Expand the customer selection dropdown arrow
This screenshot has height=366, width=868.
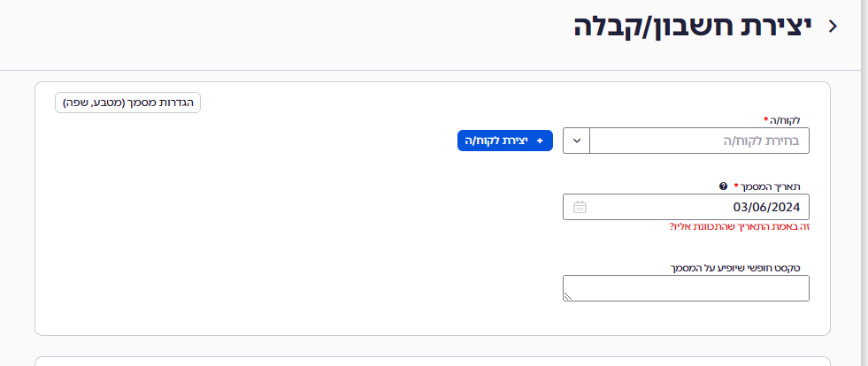[x=576, y=141]
